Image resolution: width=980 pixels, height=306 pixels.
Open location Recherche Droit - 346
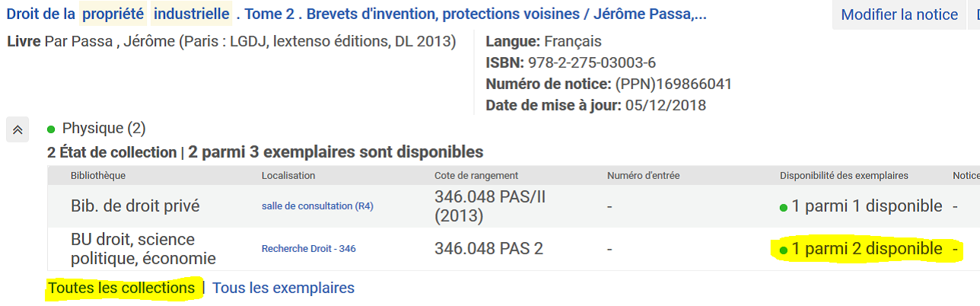point(309,249)
